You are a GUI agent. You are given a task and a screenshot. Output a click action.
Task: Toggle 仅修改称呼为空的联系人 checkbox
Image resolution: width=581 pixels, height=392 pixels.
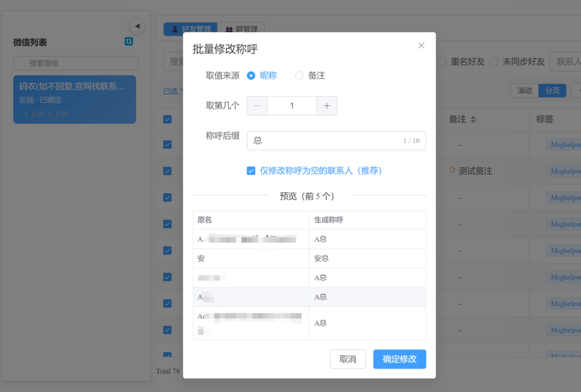pos(251,171)
